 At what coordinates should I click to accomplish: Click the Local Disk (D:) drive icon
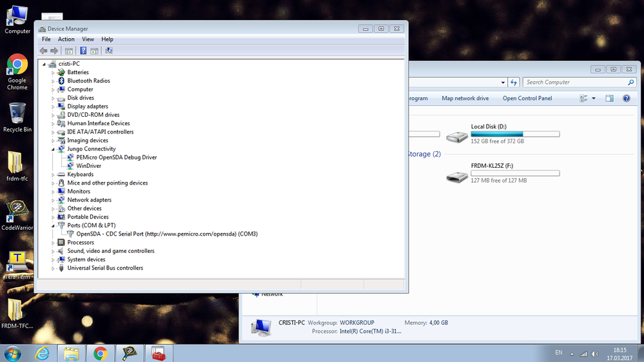[x=456, y=137]
